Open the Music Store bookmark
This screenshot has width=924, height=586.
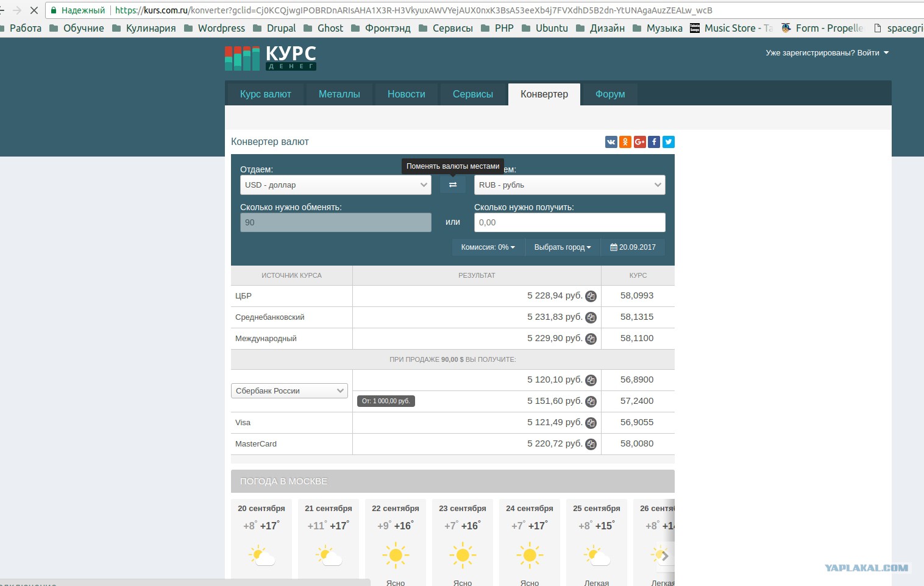[x=731, y=28]
